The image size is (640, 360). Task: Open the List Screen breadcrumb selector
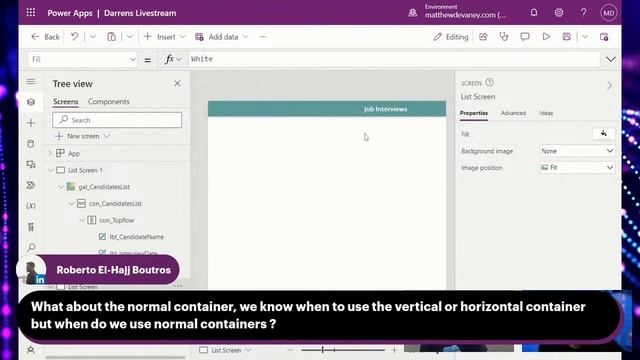tap(225, 350)
